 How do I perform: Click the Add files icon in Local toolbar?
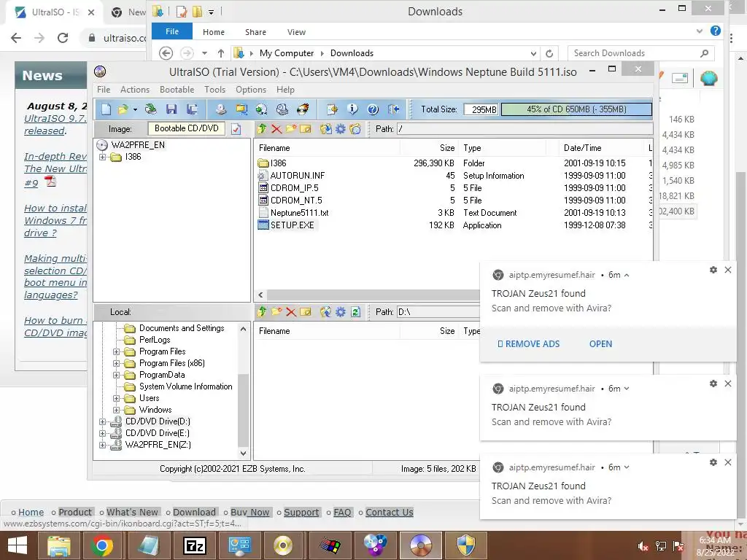[x=326, y=312]
